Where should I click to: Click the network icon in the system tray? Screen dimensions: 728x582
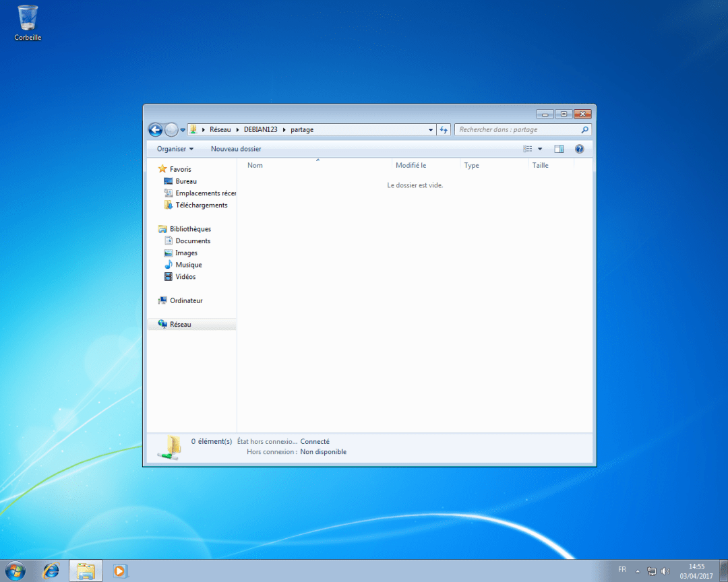[x=652, y=571]
